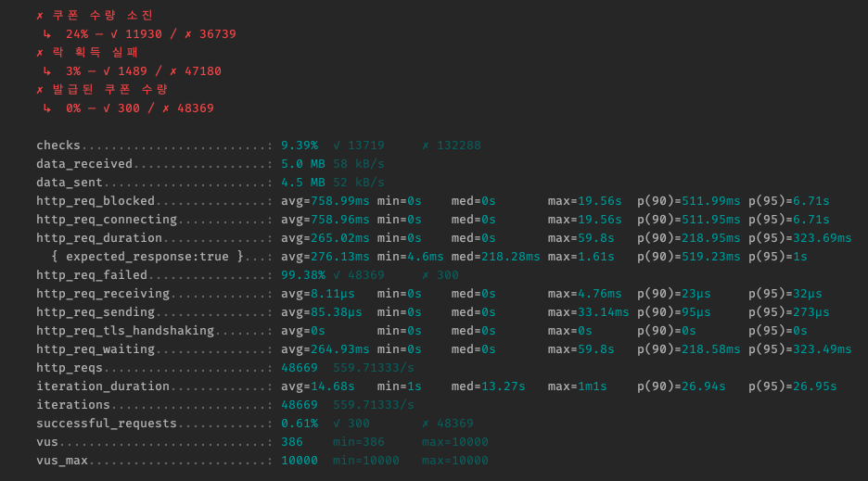Screen dimensions: 868x481
Task: Click the successful_requests failed count 48369
Action: click(455, 424)
